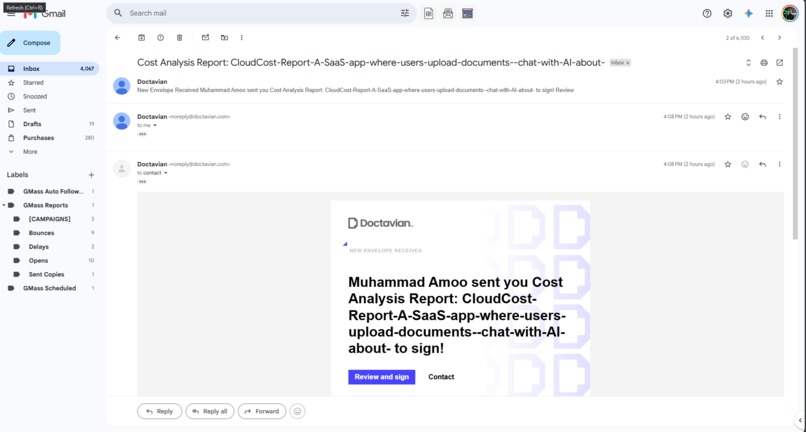Screen dimensions: 806x432
Task: Open Gmail settings gear icon
Action: click(727, 13)
